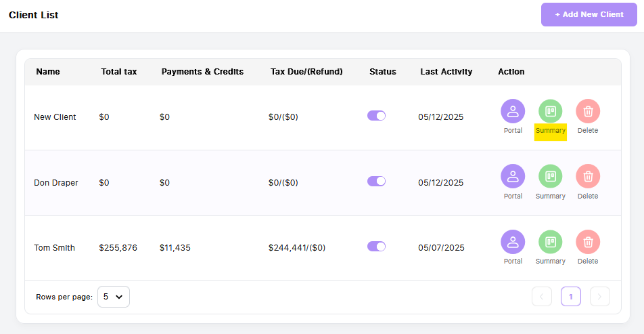Screen dimensions: 644x334
Task: Select the New Client name cell
Action: tap(55, 117)
